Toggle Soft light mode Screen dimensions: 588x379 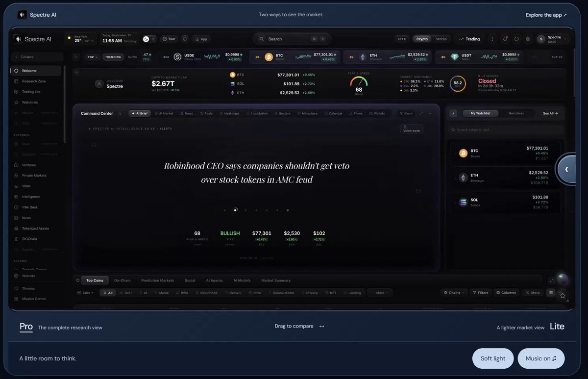click(493, 358)
